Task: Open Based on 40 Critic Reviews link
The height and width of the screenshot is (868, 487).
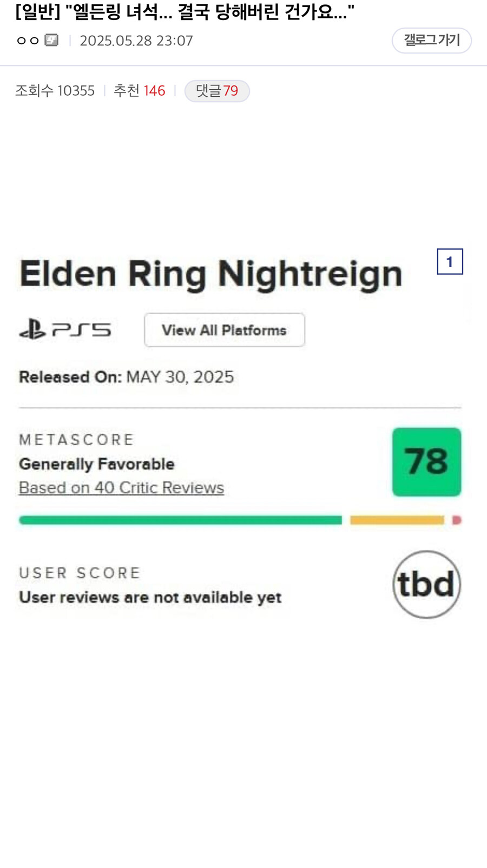Action: [x=121, y=488]
